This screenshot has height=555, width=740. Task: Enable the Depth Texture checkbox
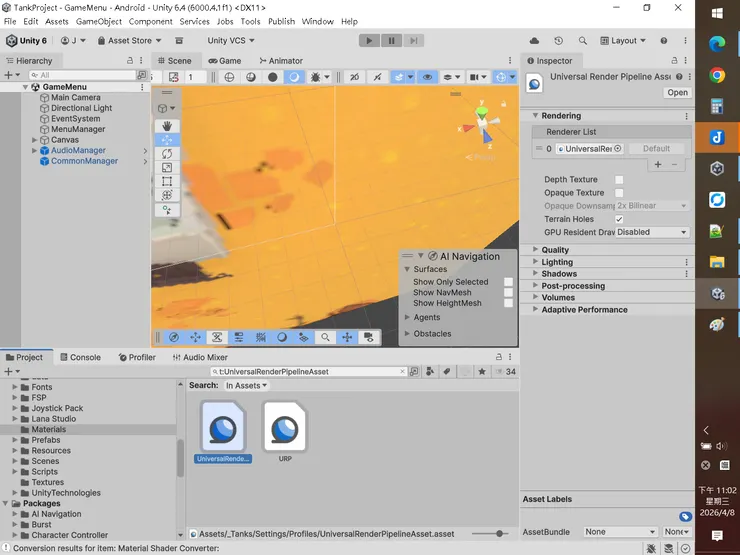[619, 180]
